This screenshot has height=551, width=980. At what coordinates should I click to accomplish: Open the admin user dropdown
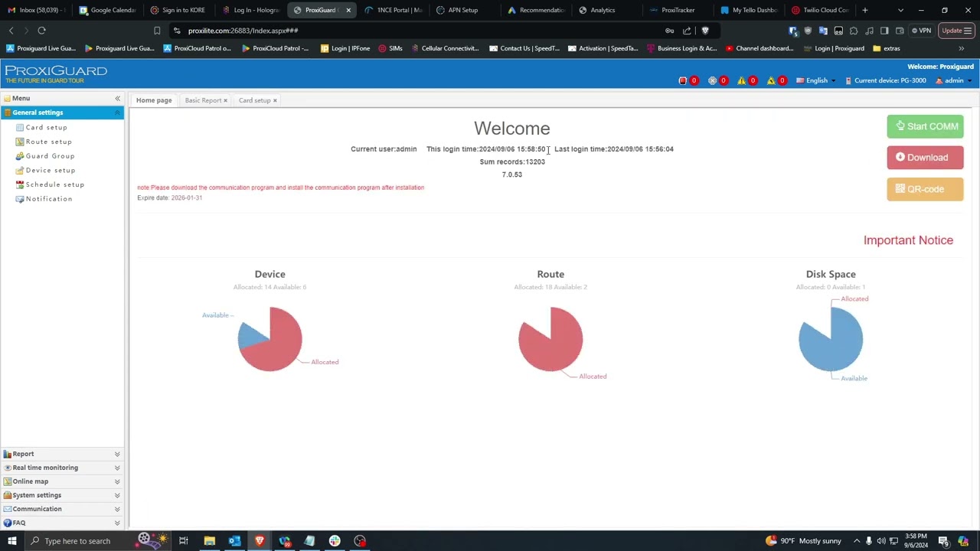point(954,80)
